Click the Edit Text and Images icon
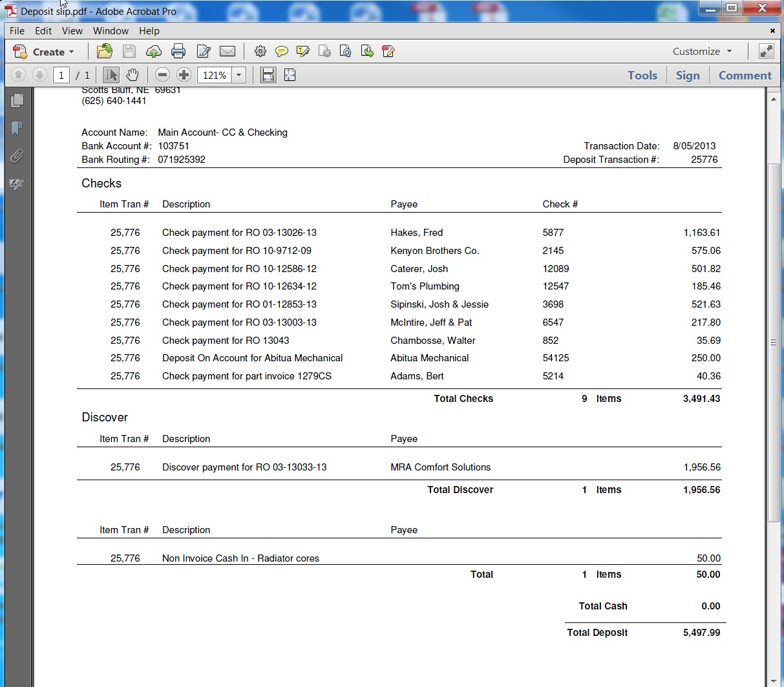Image resolution: width=784 pixels, height=687 pixels. point(203,51)
